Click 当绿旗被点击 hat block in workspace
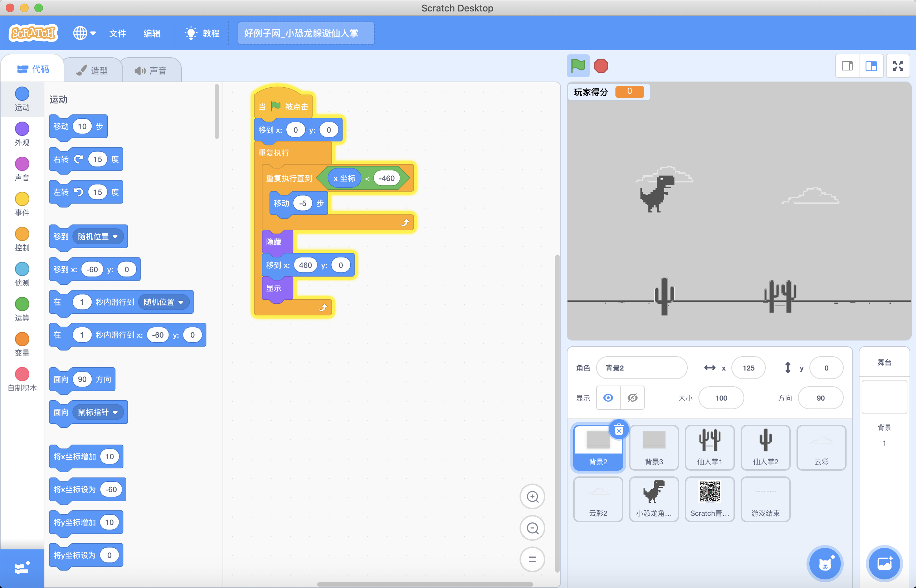 (283, 102)
